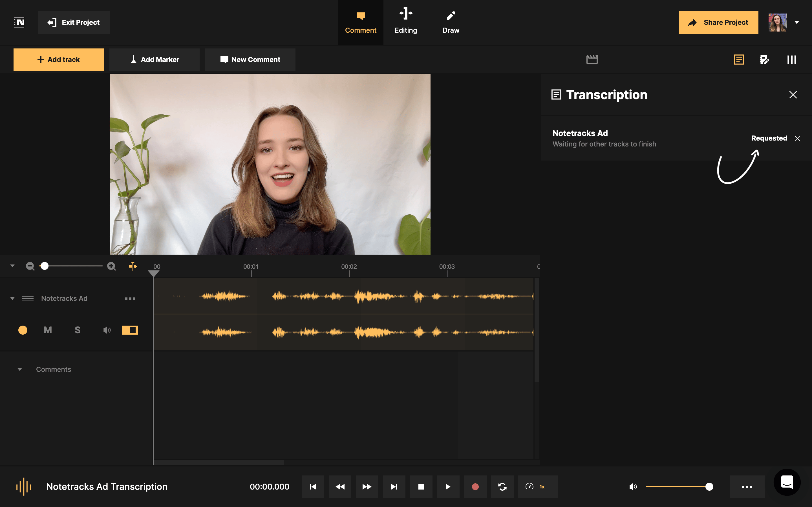
Task: Open the video clip view icon
Action: tap(592, 59)
